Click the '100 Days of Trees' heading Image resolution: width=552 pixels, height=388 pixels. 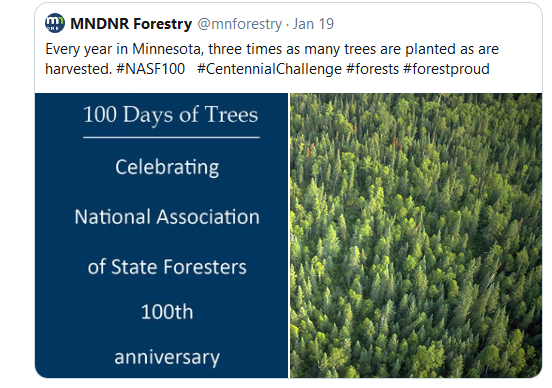point(171,115)
